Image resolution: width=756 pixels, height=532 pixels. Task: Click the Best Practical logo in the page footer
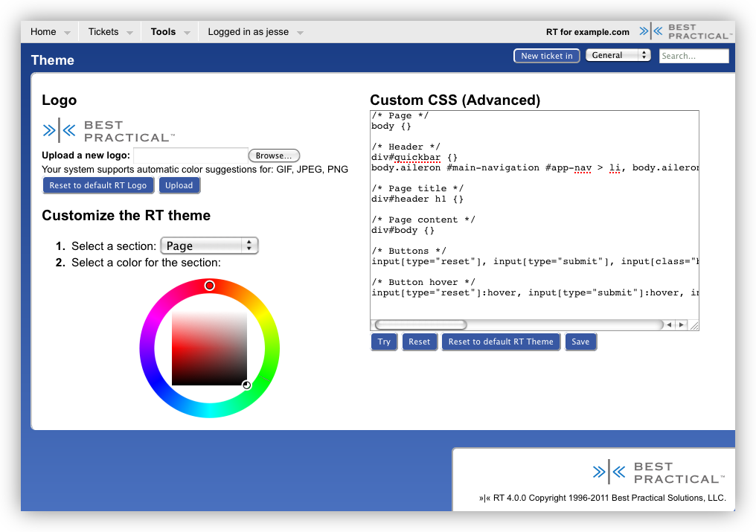pos(658,472)
